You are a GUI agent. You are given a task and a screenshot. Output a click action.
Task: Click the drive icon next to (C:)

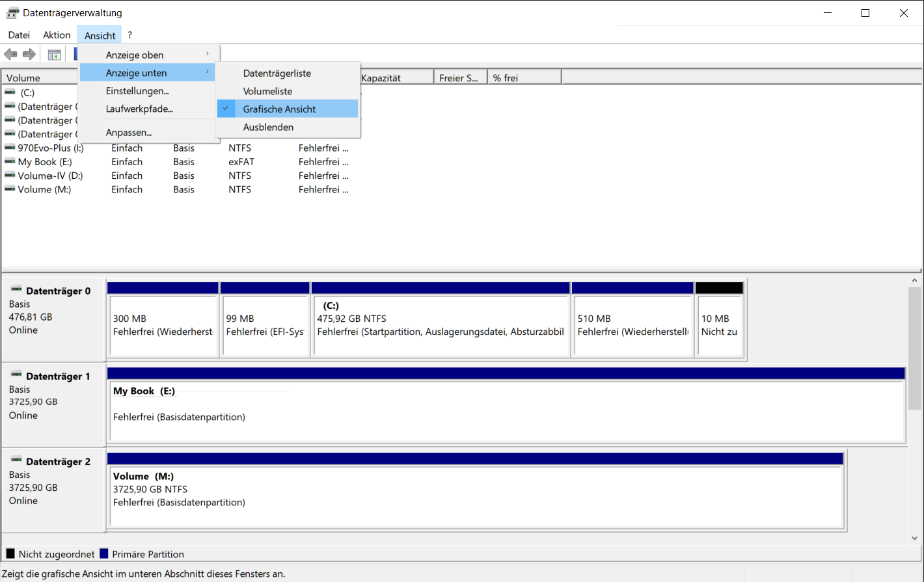[10, 92]
